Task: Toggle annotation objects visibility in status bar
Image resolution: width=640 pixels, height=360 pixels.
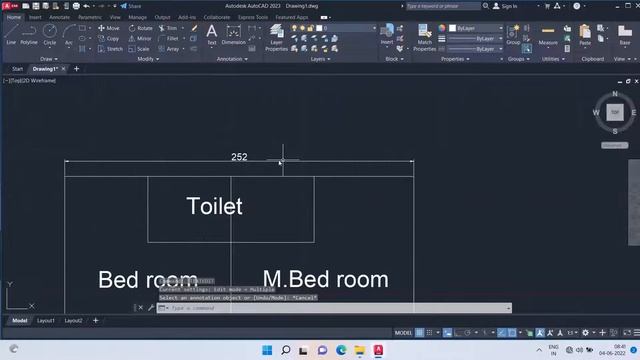Action: (540, 333)
